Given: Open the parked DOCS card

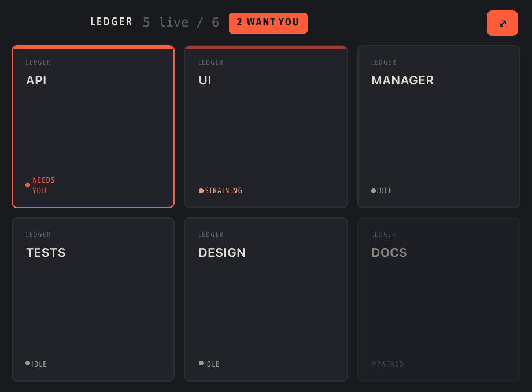Looking at the screenshot, I should [439, 299].
